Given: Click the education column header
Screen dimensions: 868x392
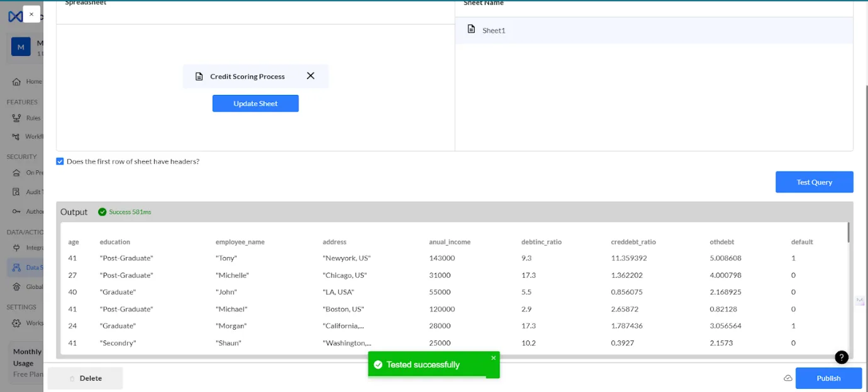Looking at the screenshot, I should tap(115, 242).
